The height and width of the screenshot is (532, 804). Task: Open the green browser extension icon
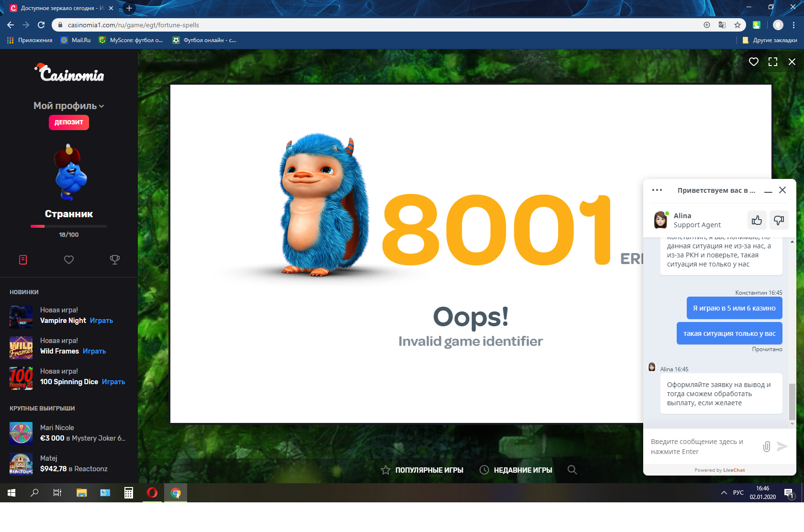[x=757, y=25]
